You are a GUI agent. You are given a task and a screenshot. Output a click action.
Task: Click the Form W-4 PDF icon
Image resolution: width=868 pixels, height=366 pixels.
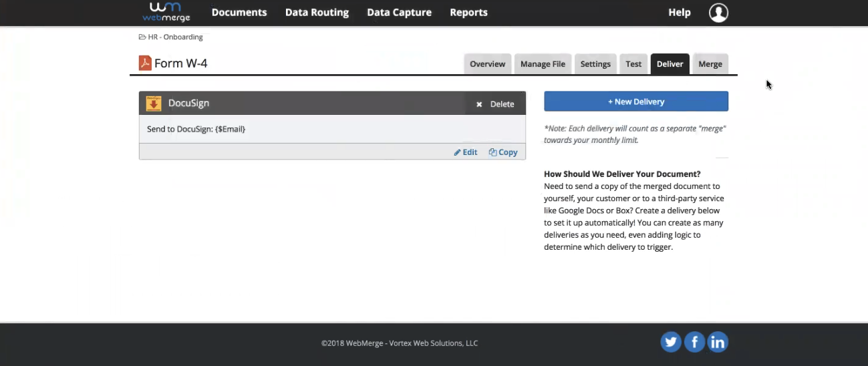point(145,63)
